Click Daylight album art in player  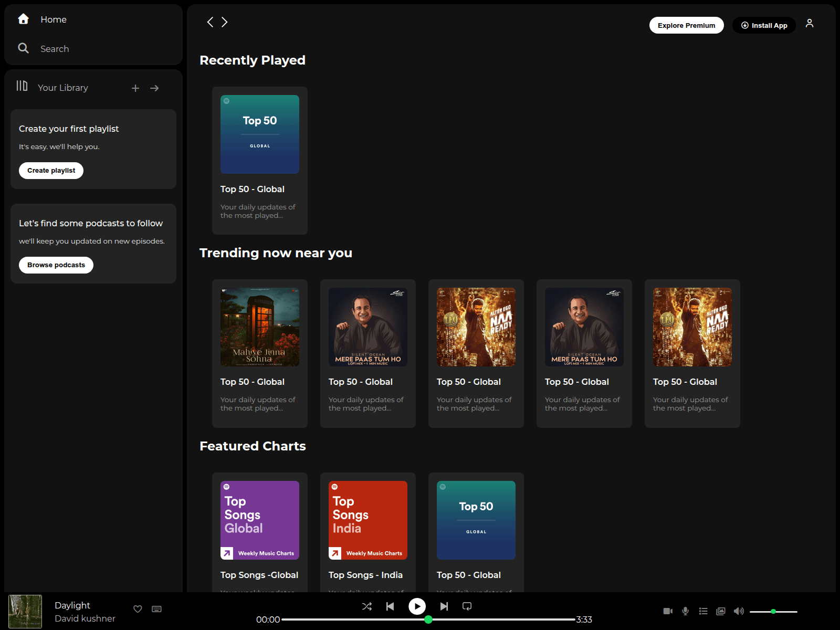tap(25, 612)
